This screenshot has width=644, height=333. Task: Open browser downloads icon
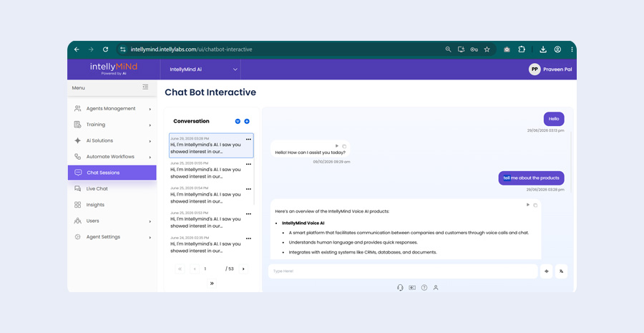pyautogui.click(x=543, y=49)
